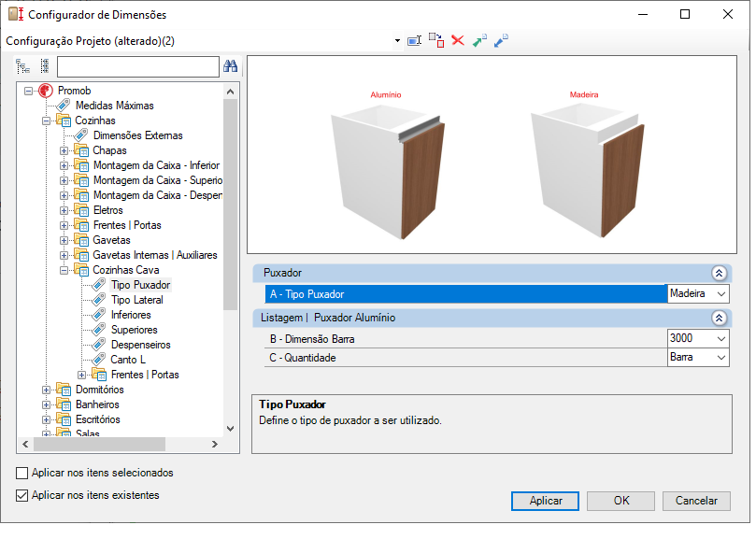
Task: Open the Configuração Projeto dropdown arrow
Action: (x=397, y=41)
